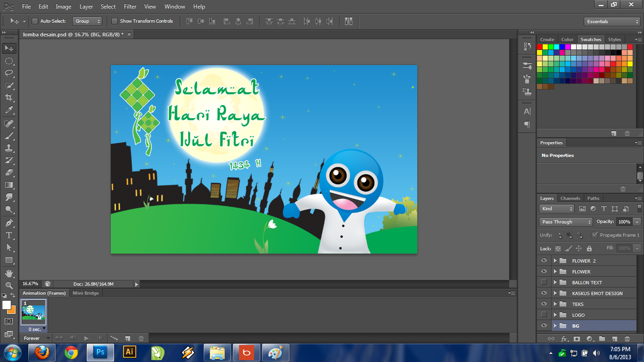Click the foreground color white swatch
644x362 pixels.
click(7, 305)
